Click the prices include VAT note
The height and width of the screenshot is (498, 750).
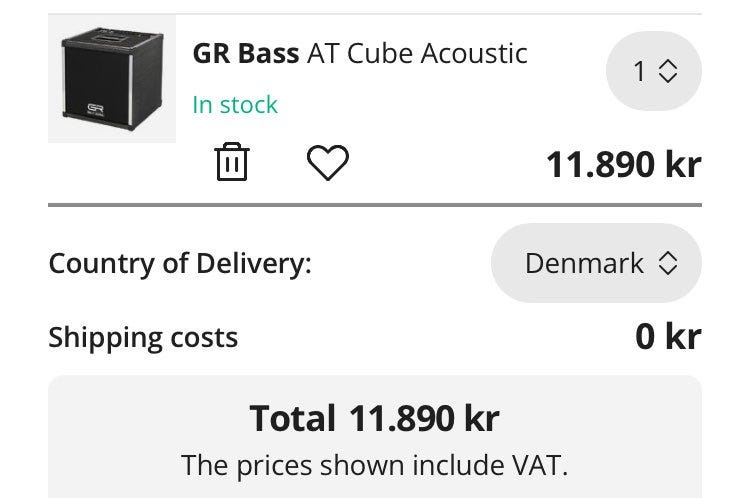(x=375, y=465)
